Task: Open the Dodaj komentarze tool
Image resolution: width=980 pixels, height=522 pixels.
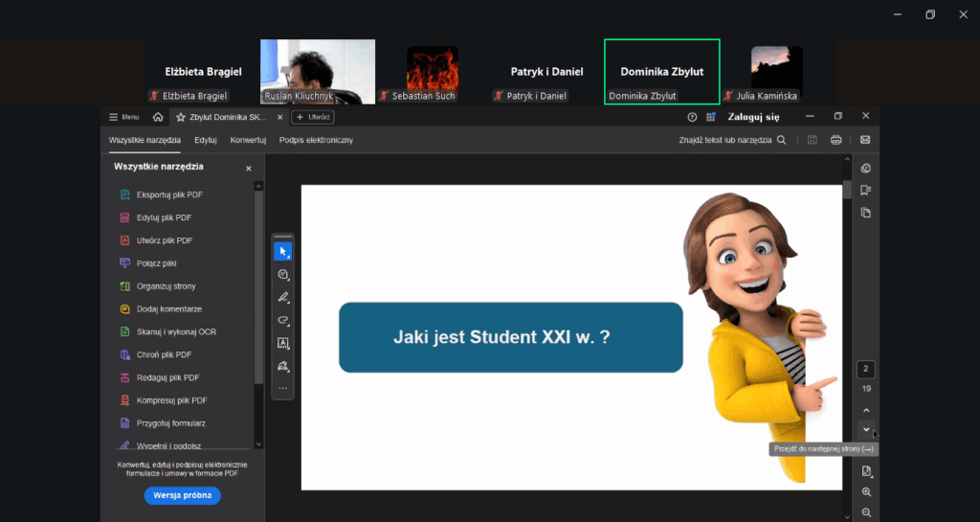Action: coord(161,308)
